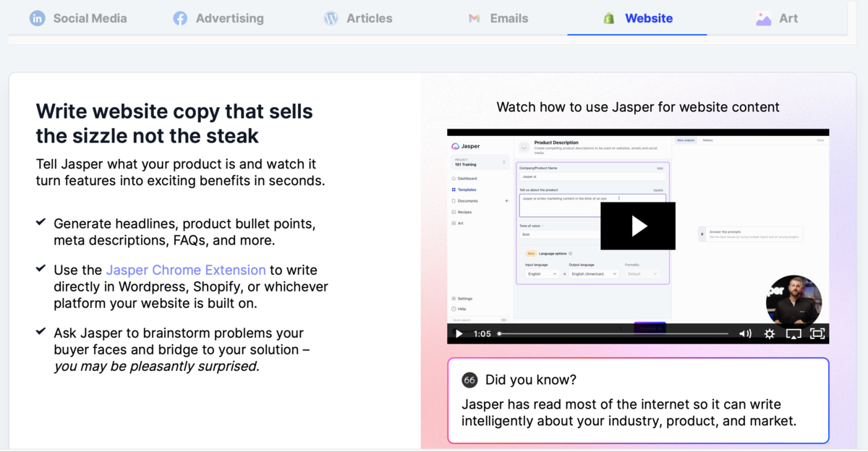
Task: Play the video with the large center button
Action: point(638,226)
